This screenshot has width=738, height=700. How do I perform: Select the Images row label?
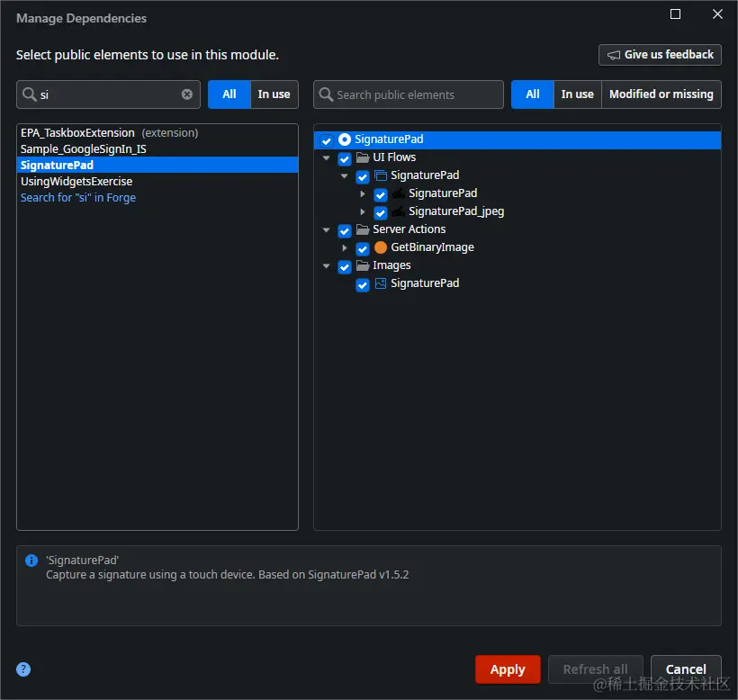391,265
